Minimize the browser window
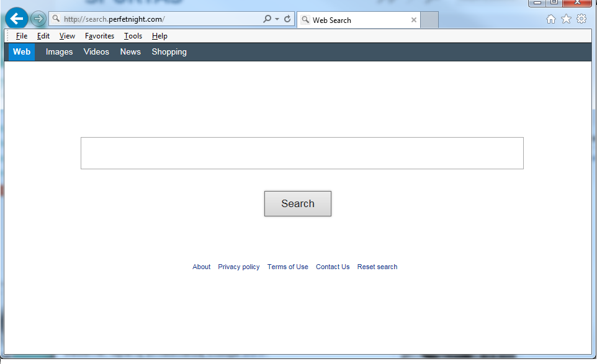The width and height of the screenshot is (597, 364). (537, 2)
